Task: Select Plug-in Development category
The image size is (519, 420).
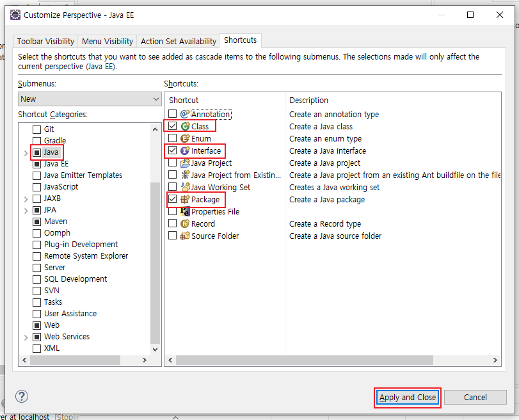Action: pyautogui.click(x=81, y=245)
